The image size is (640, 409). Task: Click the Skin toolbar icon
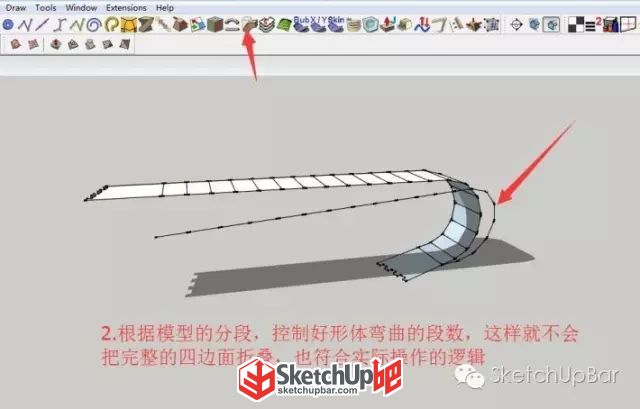tap(336, 24)
